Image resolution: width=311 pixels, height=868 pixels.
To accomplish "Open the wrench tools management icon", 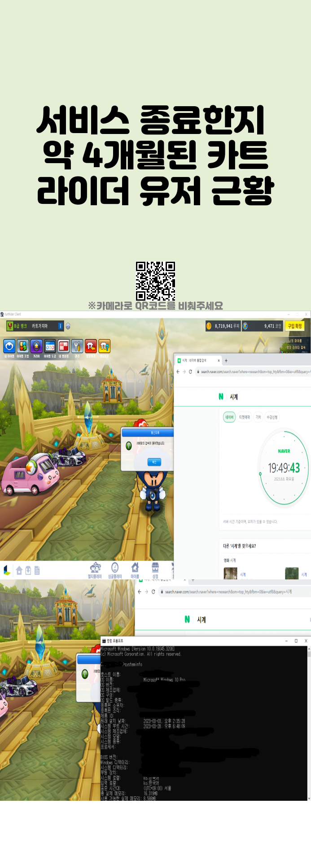I will pyautogui.click(x=77, y=346).
